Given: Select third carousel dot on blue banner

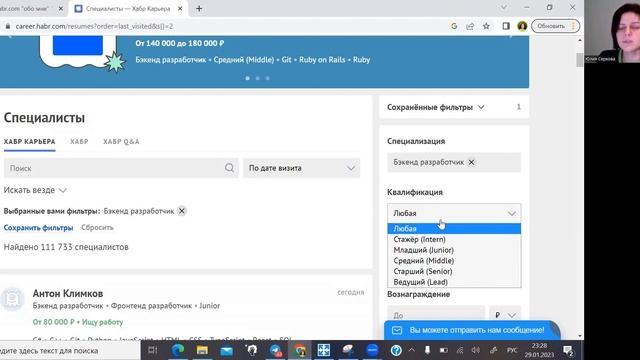Looking at the screenshot, I should (x=267, y=78).
